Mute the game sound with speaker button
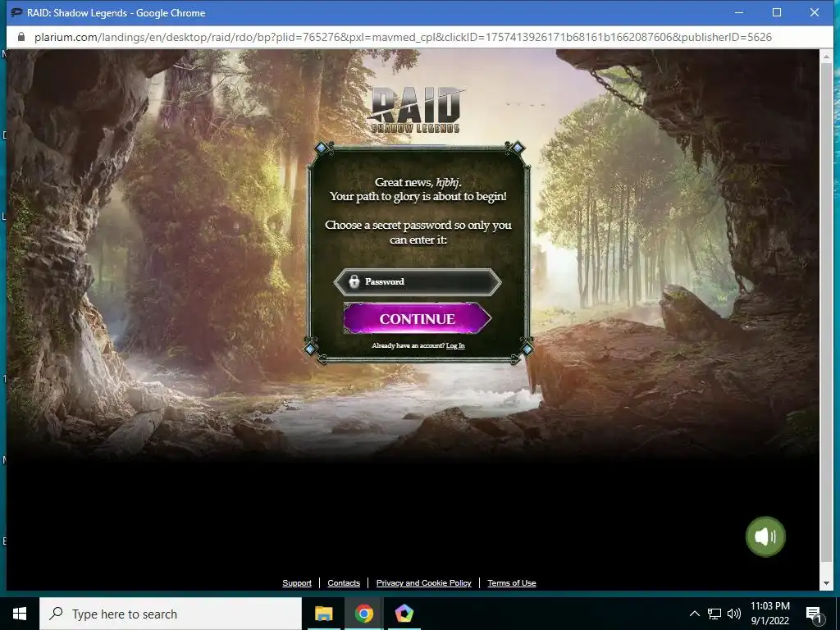840x630 pixels. click(x=765, y=536)
